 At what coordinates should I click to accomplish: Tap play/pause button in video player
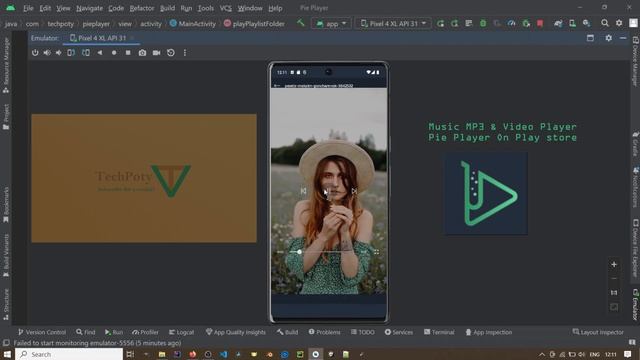point(328,191)
